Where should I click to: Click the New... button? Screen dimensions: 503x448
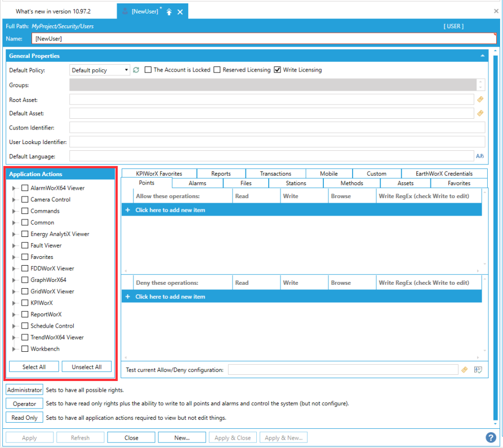point(182,437)
